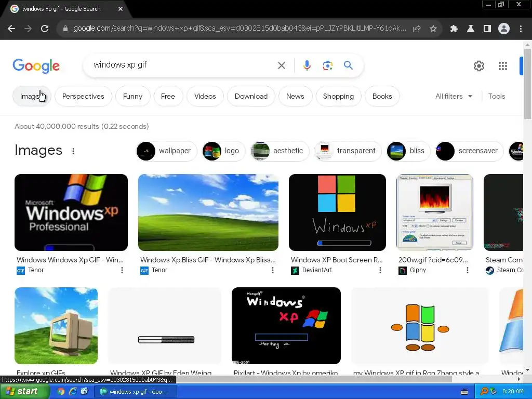Open the loading bar GIF thumbnail

pos(165,326)
